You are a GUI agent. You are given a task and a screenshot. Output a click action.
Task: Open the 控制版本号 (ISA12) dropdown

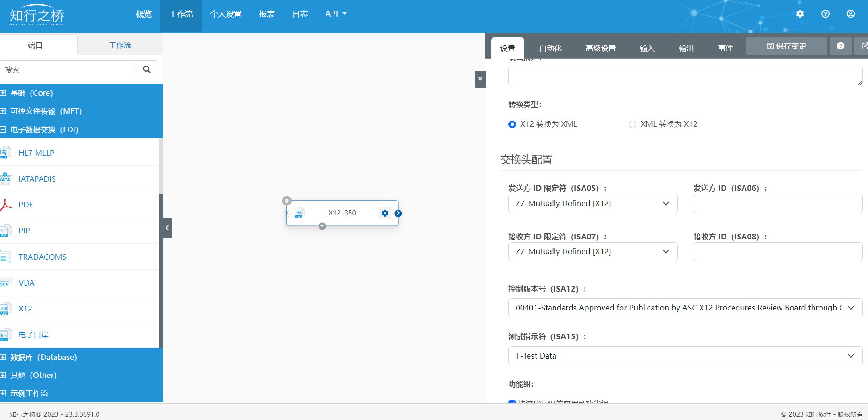coord(685,308)
